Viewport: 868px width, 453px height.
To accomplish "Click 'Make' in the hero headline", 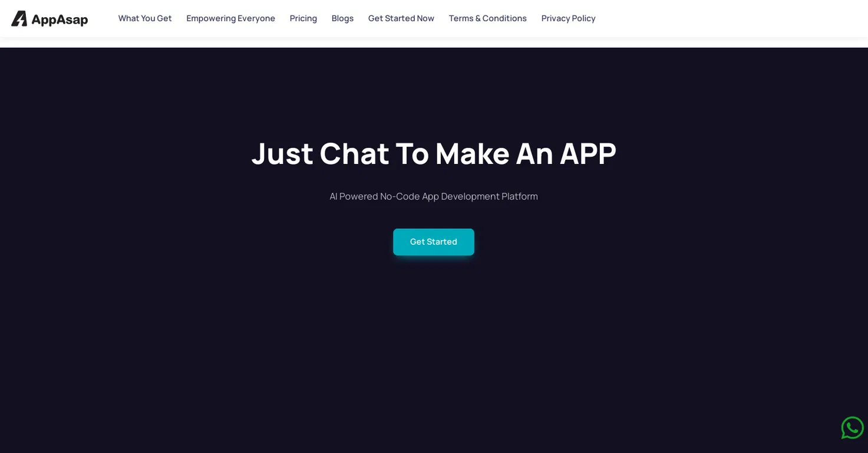I will click(473, 153).
